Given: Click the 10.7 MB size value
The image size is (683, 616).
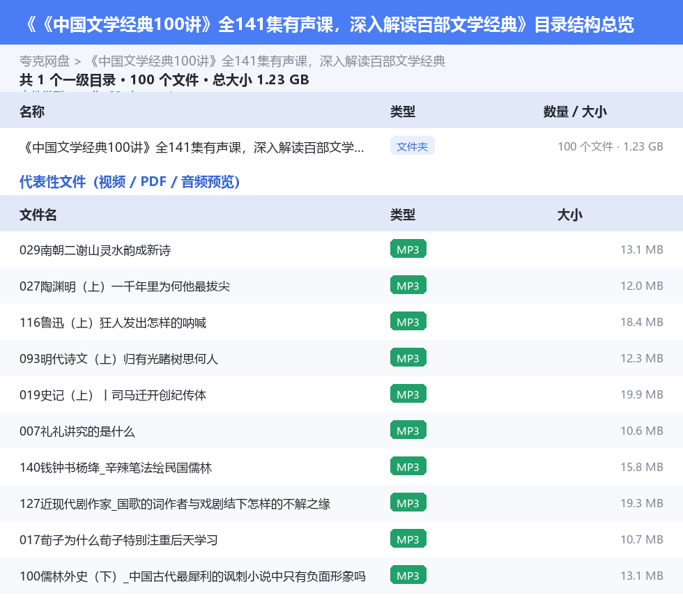Looking at the screenshot, I should pyautogui.click(x=642, y=539).
